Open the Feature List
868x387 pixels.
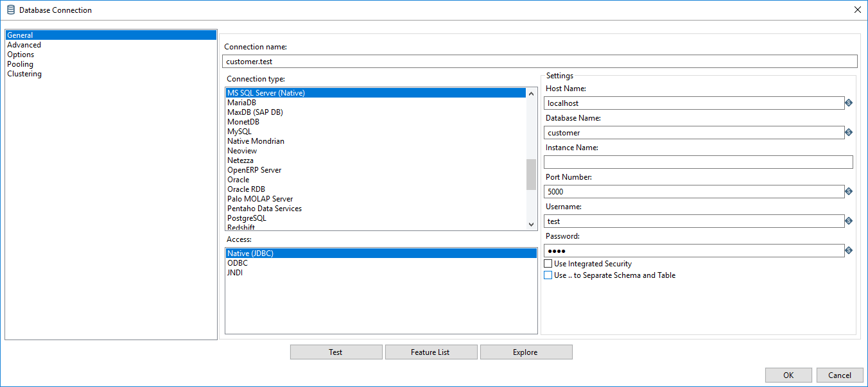click(431, 352)
